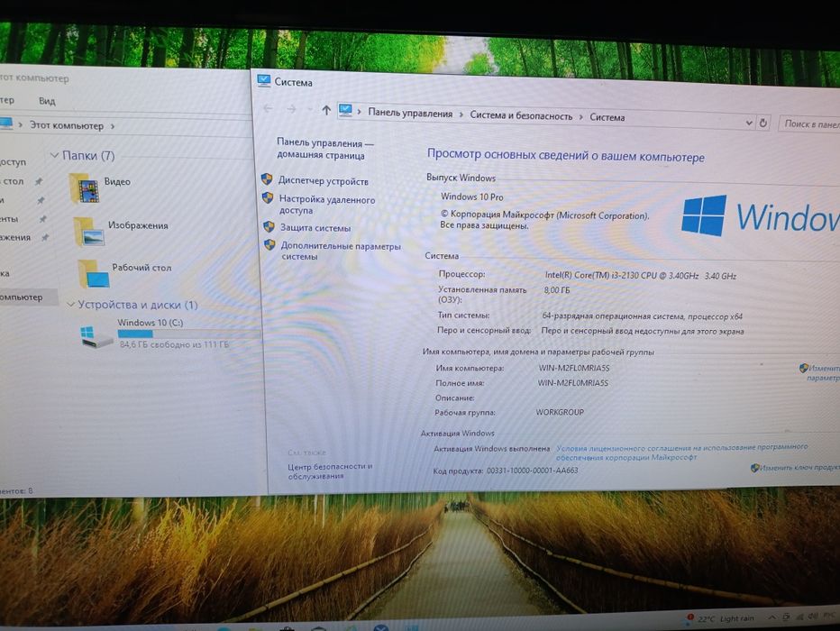
Task: Expand chevron after System and Security breadcrumb
Action: click(580, 117)
